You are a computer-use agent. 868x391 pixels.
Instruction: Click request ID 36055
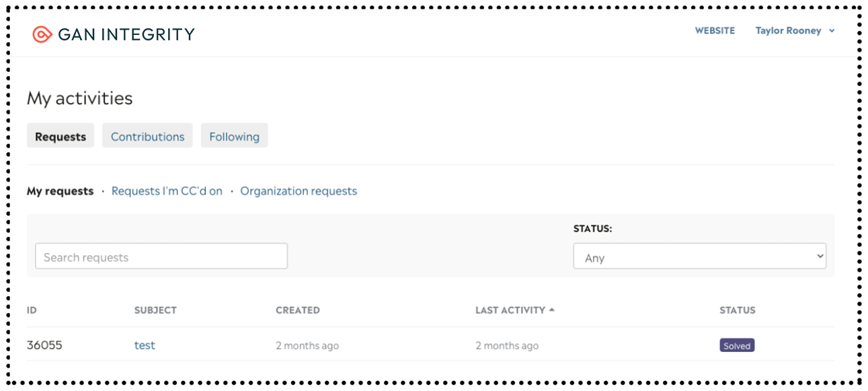[44, 345]
